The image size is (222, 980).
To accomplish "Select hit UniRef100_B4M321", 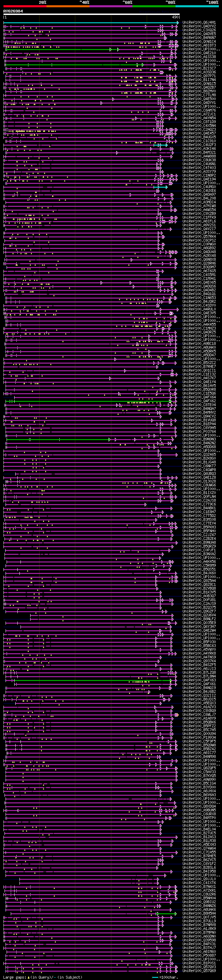I will [x=199, y=153].
